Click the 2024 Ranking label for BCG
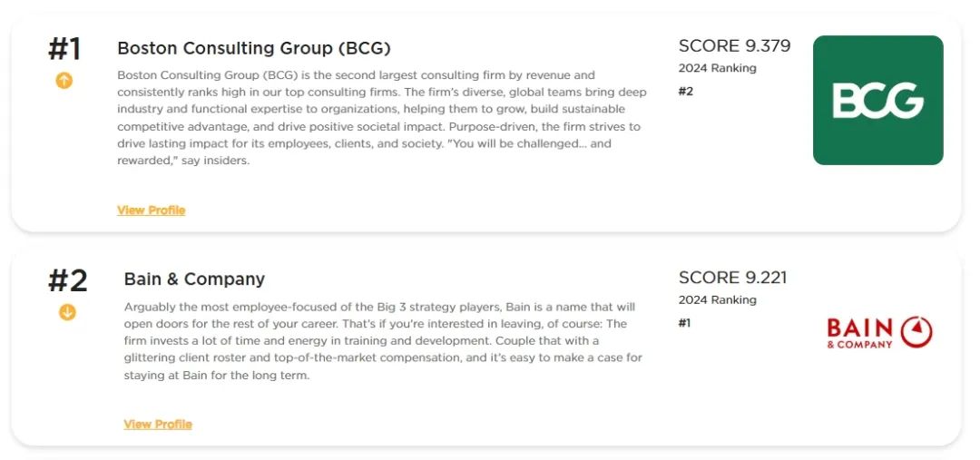 point(718,68)
